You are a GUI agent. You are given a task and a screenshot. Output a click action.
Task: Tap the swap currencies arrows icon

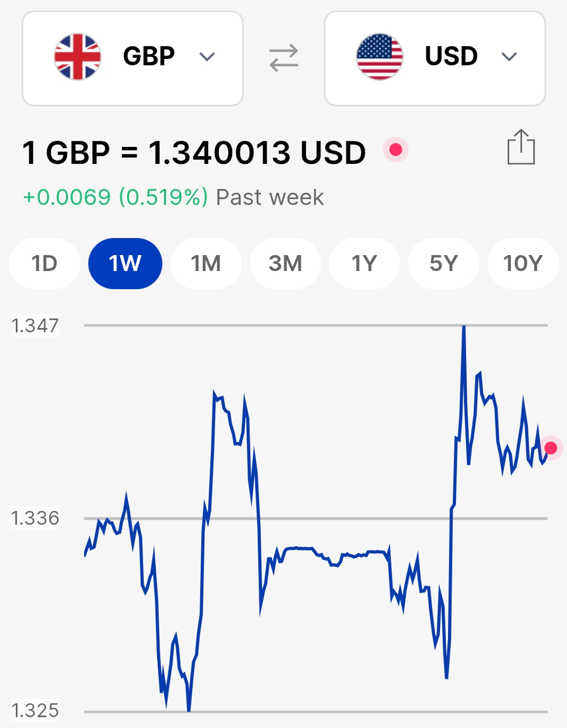tap(283, 58)
